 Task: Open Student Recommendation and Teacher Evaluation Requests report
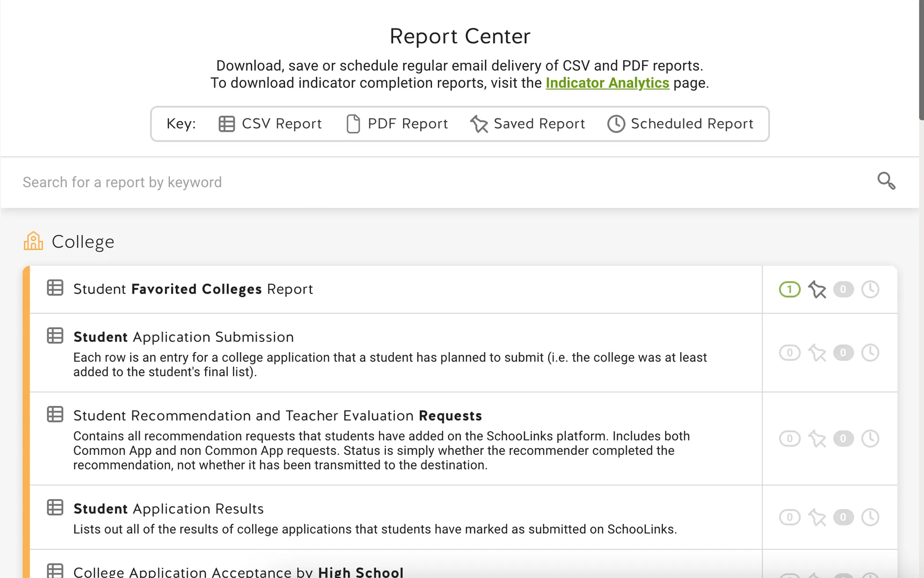pos(277,416)
